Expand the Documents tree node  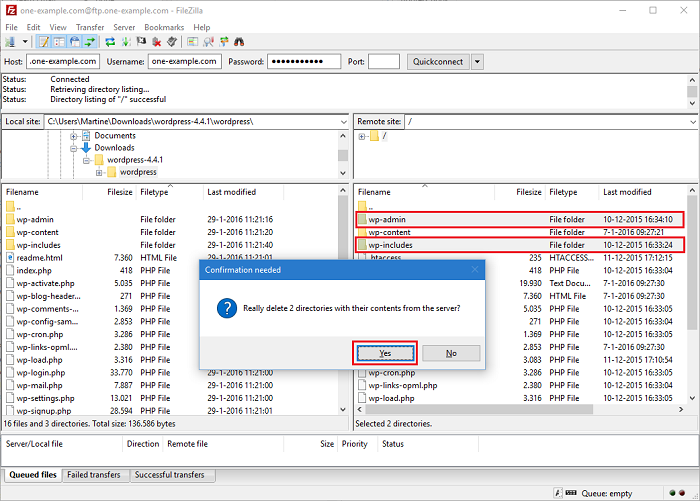tap(74, 136)
